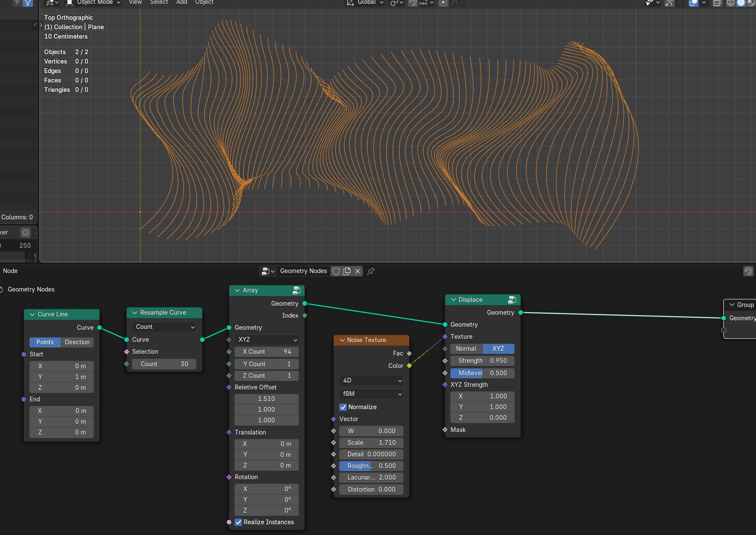This screenshot has height=535, width=756.
Task: Toggle viewport overlays icon
Action: [x=693, y=3]
